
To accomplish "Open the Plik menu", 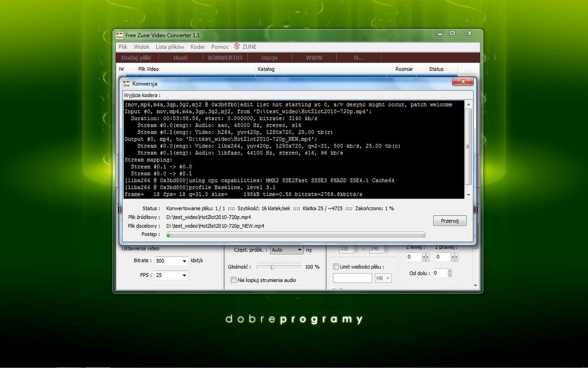I will (123, 47).
